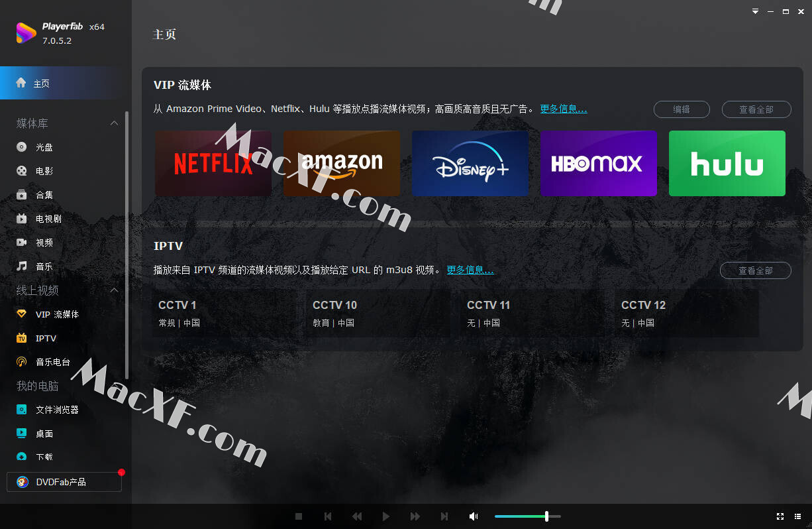The image size is (812, 529).
Task: Open the Hulu streaming tile
Action: coord(727,163)
